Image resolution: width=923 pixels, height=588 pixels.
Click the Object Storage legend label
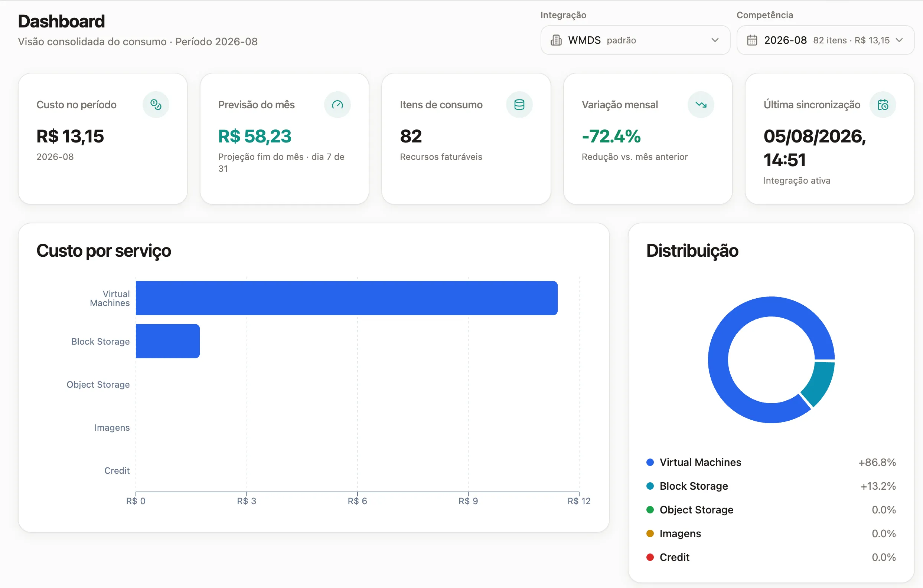tap(697, 509)
